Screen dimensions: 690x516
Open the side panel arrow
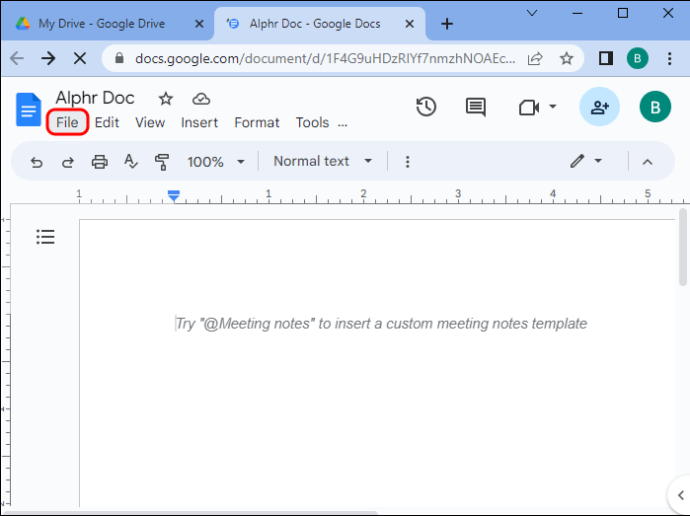coord(680,494)
